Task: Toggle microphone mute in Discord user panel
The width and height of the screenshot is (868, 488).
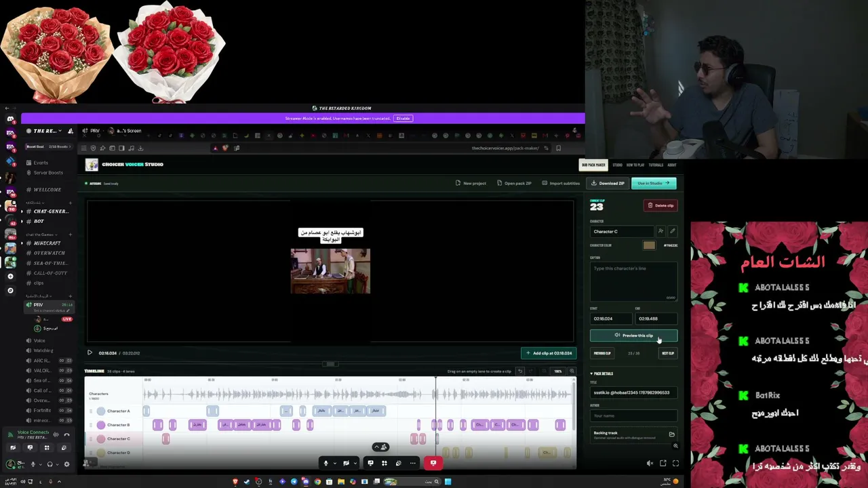Action: point(33,464)
